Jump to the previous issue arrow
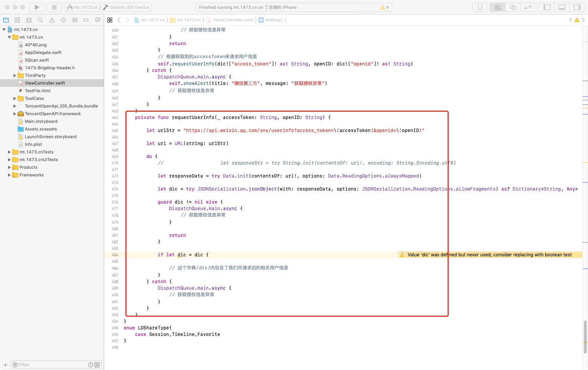 570,20
